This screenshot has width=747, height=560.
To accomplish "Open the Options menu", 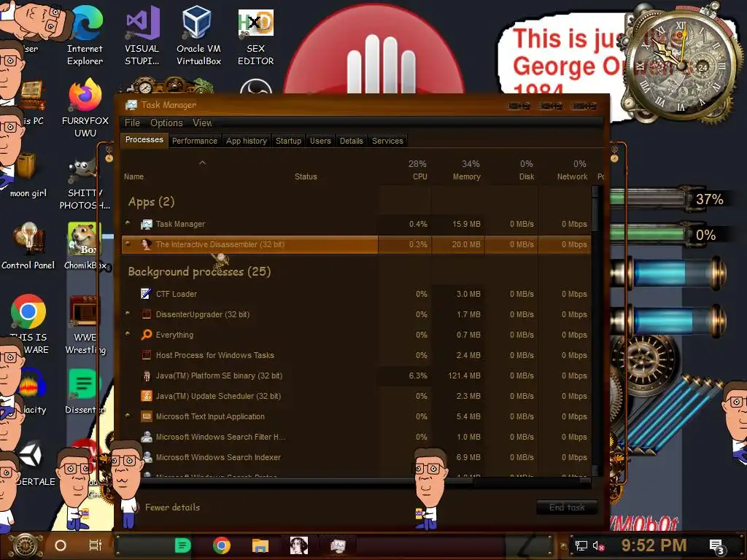I will click(x=166, y=122).
